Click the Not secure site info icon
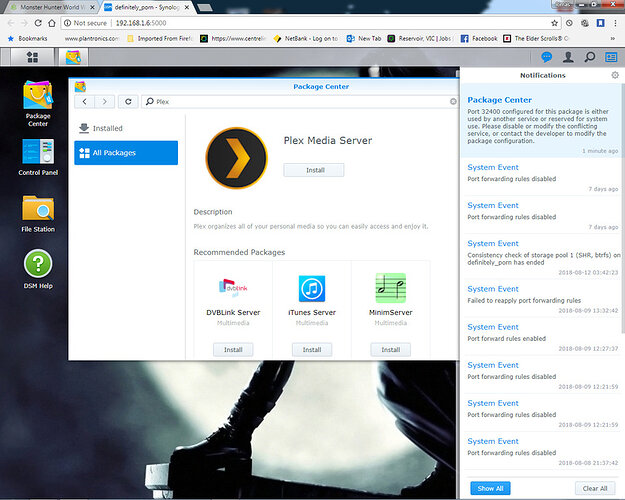This screenshot has height=500, width=625. click(x=67, y=23)
